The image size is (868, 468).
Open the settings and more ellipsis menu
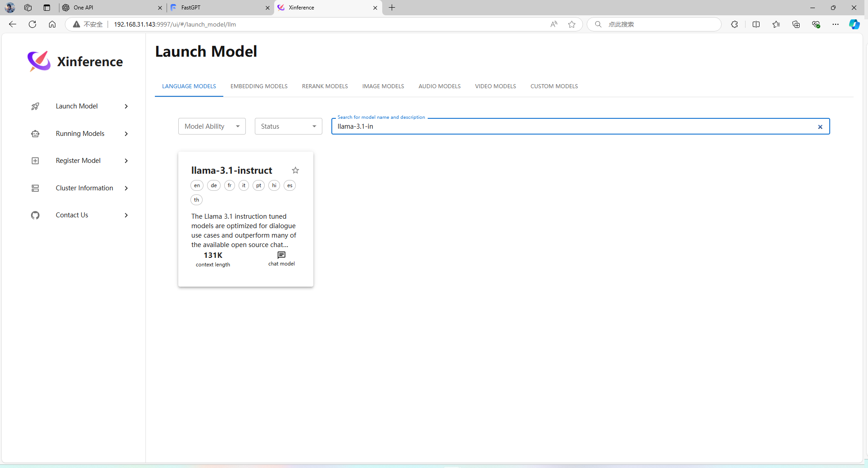click(836, 24)
